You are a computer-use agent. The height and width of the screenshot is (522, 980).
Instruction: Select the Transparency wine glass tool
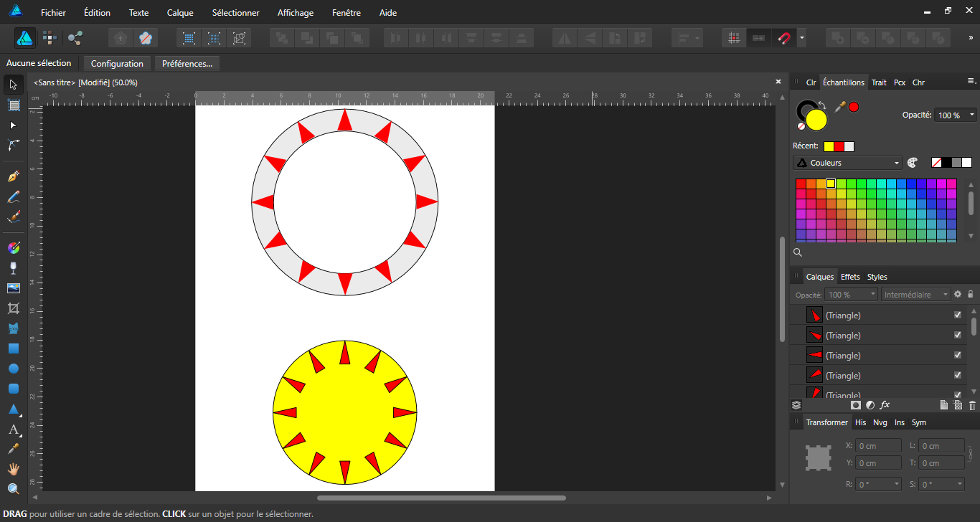pyautogui.click(x=13, y=268)
